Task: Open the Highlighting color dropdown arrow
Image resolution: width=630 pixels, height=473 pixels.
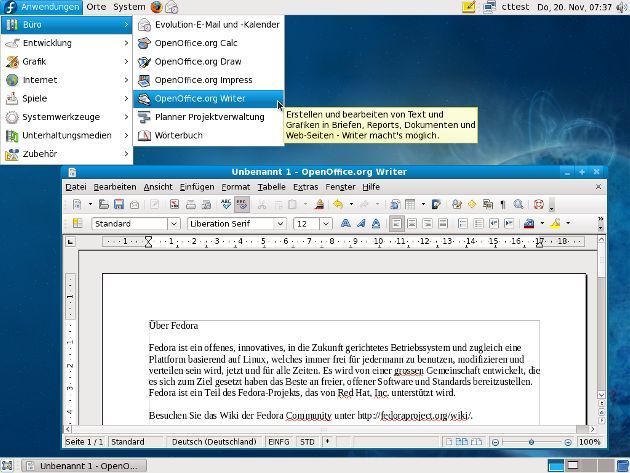Action: point(568,223)
